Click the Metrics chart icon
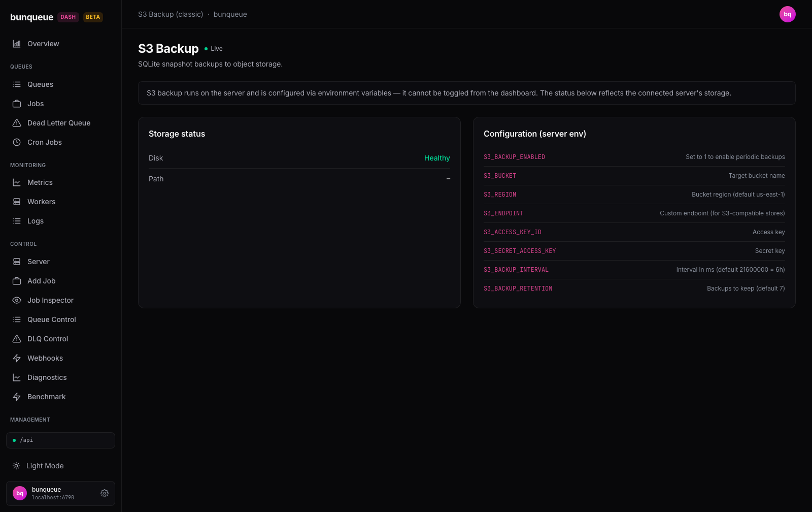The image size is (812, 512). coord(17,182)
